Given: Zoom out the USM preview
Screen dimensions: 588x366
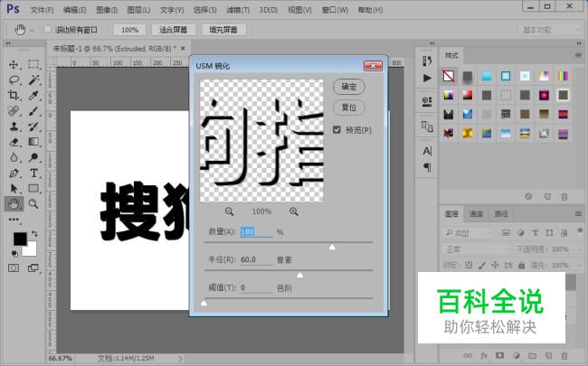Looking at the screenshot, I should 229,211.
